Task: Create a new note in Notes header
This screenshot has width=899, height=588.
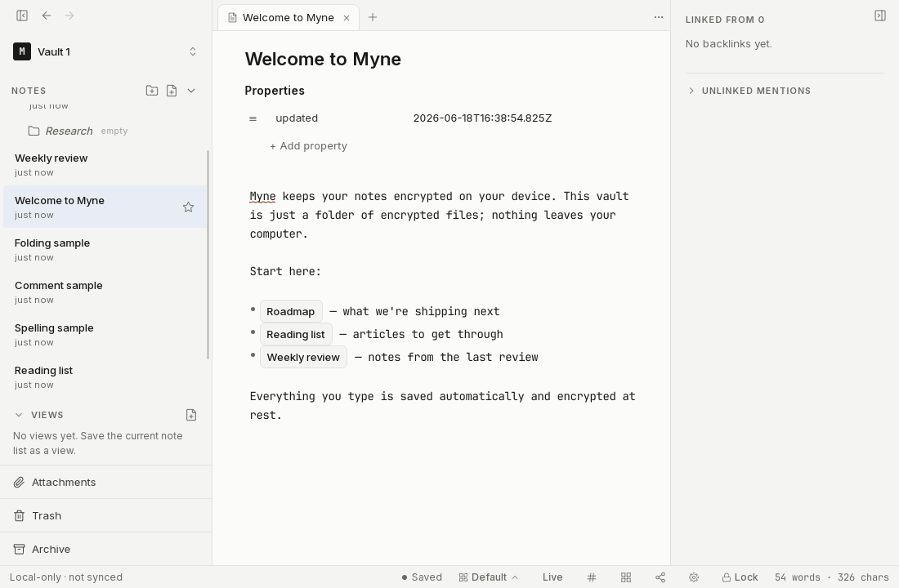Action: (x=172, y=91)
